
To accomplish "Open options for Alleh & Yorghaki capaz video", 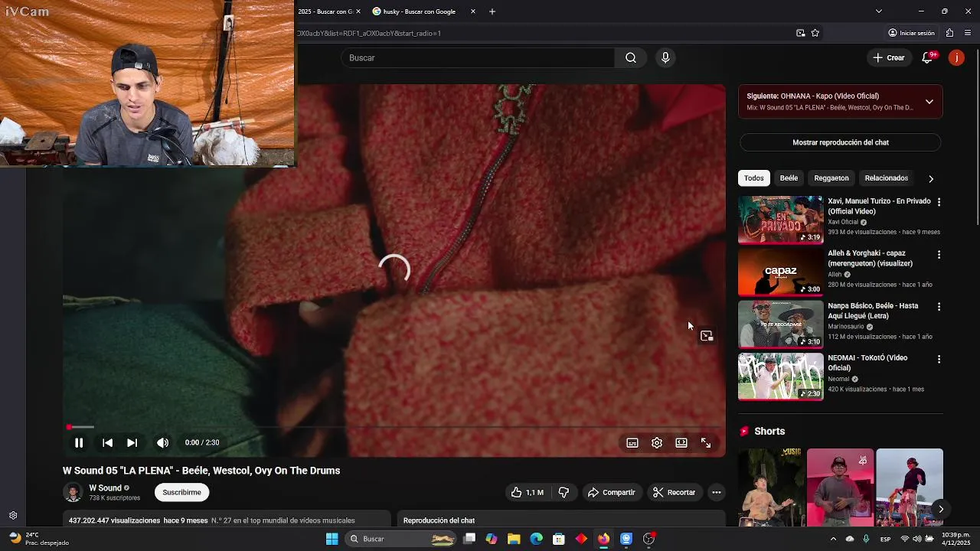I will click(x=939, y=254).
